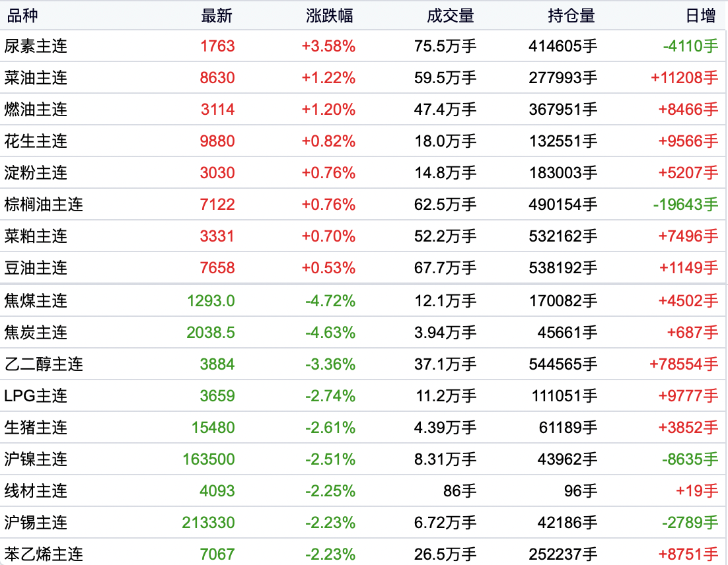Image resolution: width=728 pixels, height=565 pixels.
Task: Select 苯乙烯主连 contract name
Action: [x=44, y=554]
